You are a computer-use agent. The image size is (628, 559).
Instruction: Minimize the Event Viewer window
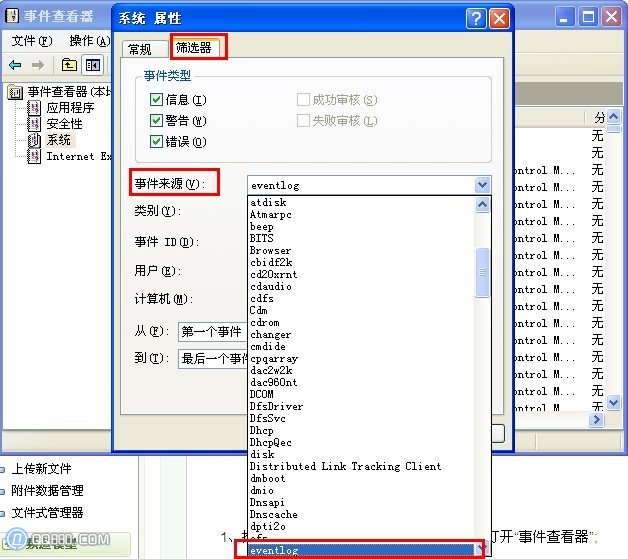pyautogui.click(x=564, y=18)
